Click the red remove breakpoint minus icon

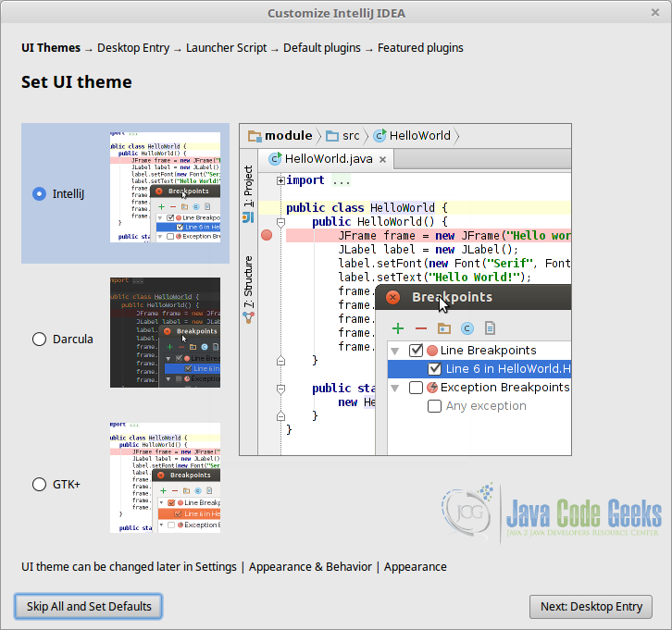[x=421, y=328]
